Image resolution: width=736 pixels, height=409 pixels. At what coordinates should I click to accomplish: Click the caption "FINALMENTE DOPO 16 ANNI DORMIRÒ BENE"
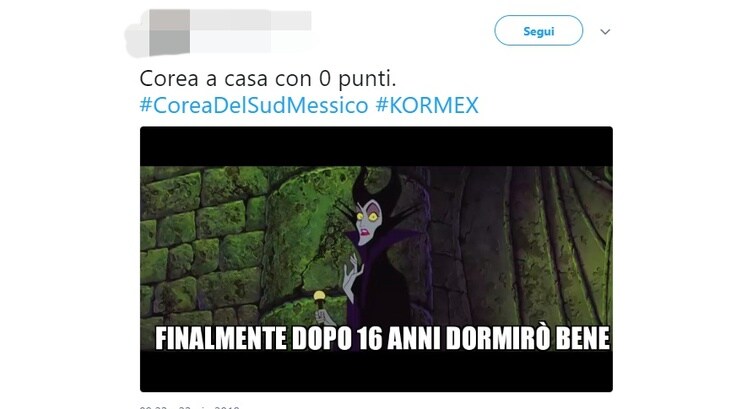tap(383, 338)
